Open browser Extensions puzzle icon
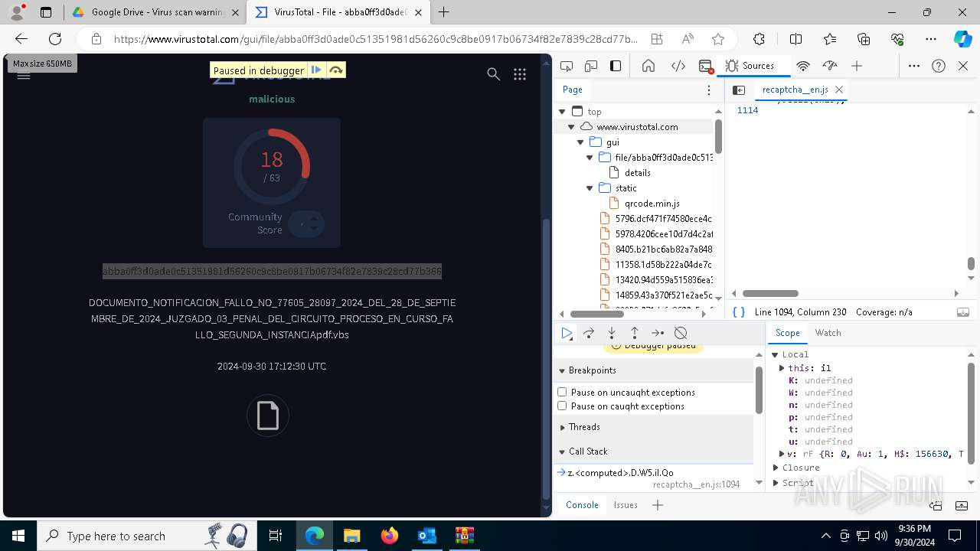The height and width of the screenshot is (551, 980). coord(759,39)
